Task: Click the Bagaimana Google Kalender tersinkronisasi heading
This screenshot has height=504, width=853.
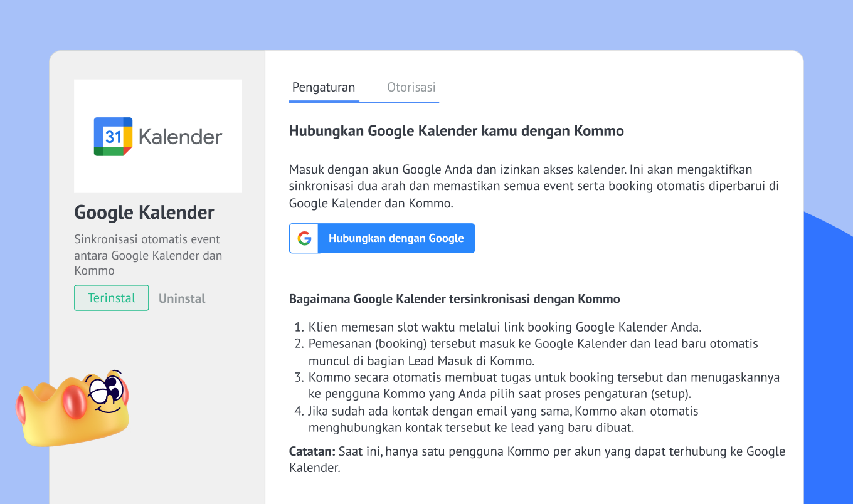Action: point(454,299)
